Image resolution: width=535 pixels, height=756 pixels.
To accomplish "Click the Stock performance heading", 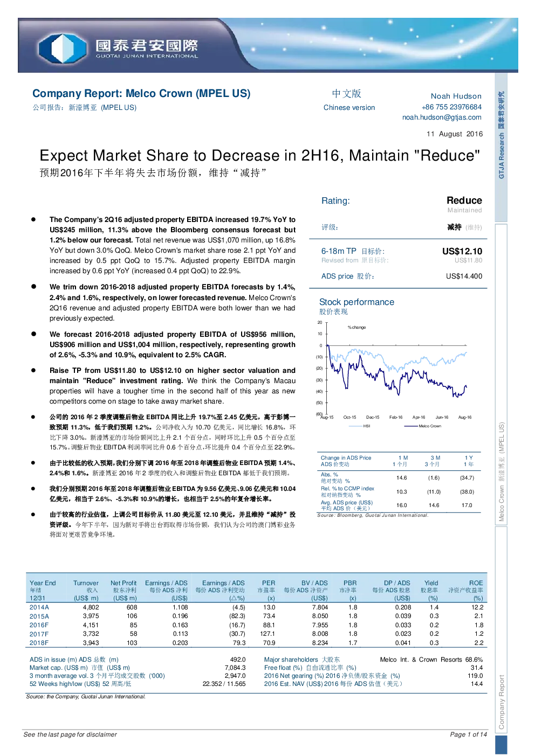I will [x=356, y=302].
